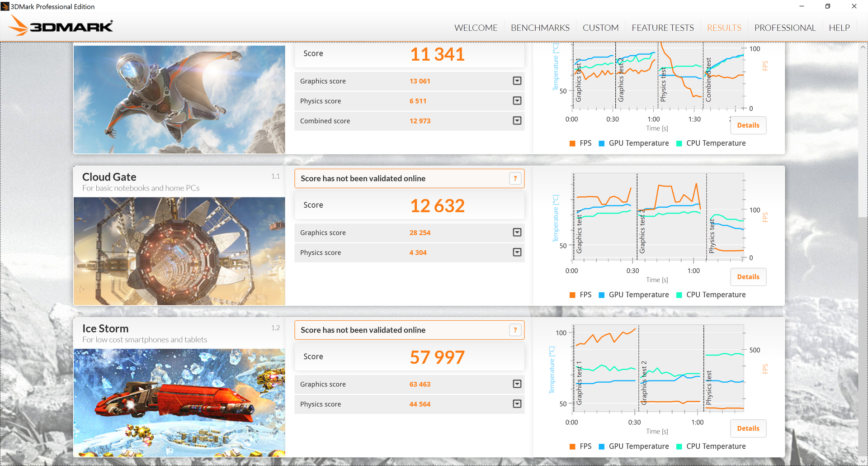The width and height of the screenshot is (868, 466).
Task: Expand the 13 061 Graphics score row
Action: [x=517, y=81]
